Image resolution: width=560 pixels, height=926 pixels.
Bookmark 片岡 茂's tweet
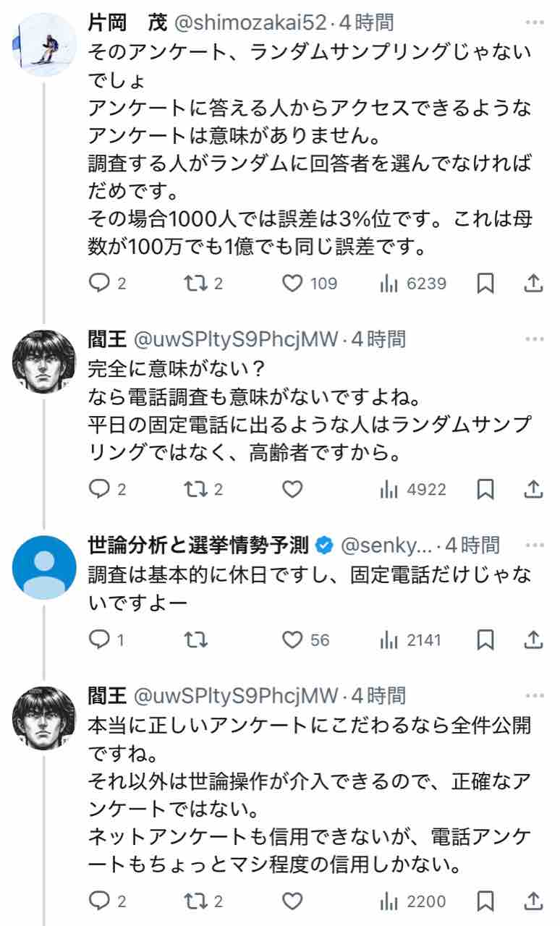point(485,284)
